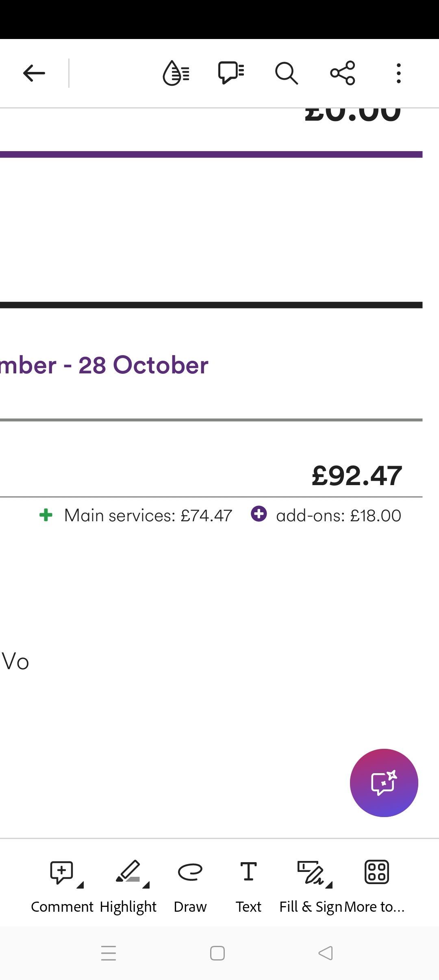Viewport: 439px width, 980px height.
Task: Launch the AI Assistant floating button
Action: (384, 783)
